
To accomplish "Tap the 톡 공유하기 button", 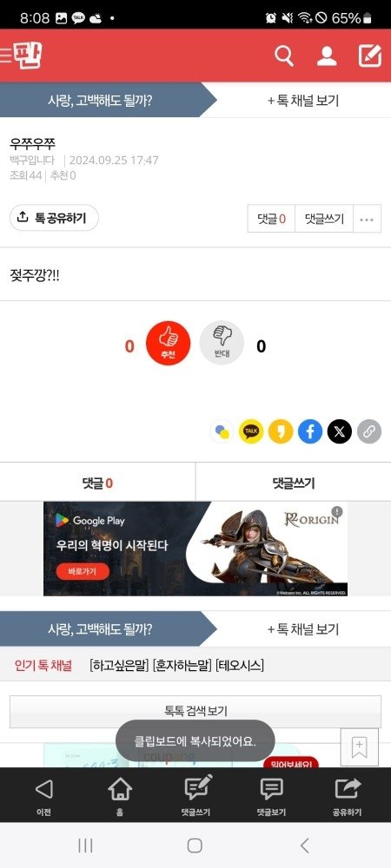I will pos(54,218).
